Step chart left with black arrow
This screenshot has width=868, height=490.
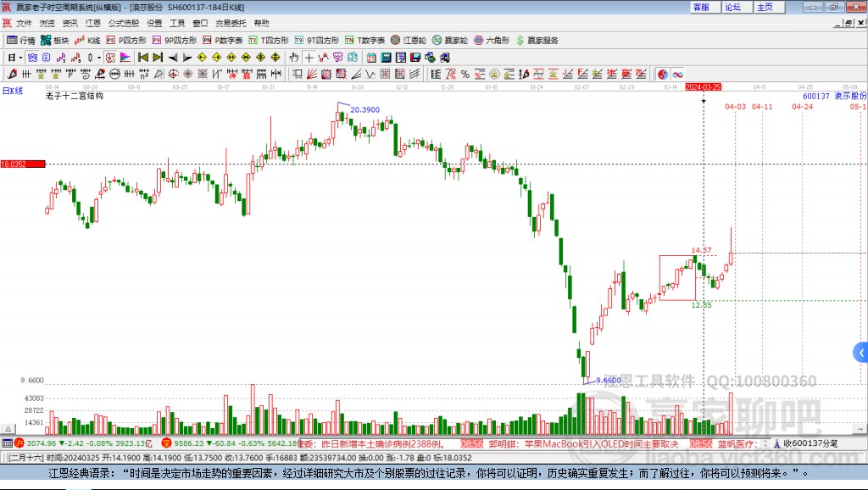[x=173, y=58]
